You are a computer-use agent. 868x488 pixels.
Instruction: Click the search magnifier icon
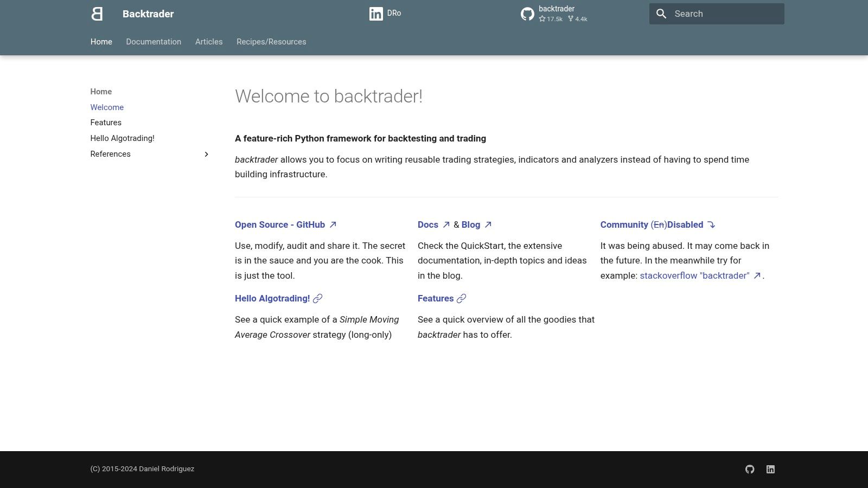tap(661, 14)
